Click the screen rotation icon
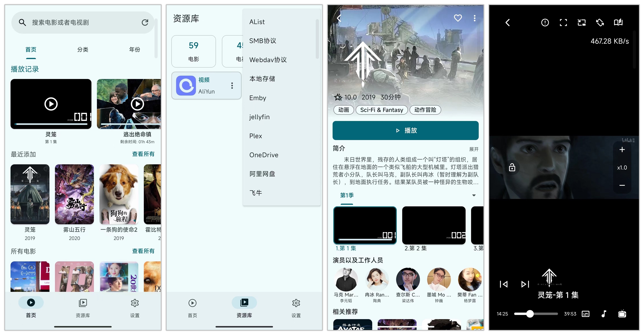Screen dimensions: 644x335 pos(600,23)
